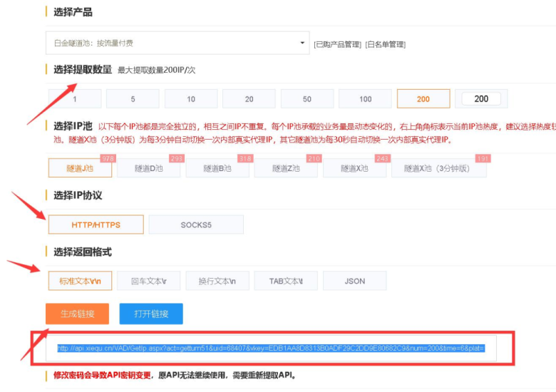Screen dimensions: 556x392
Task: Pick 回车文本\r return format
Action: coord(148,281)
